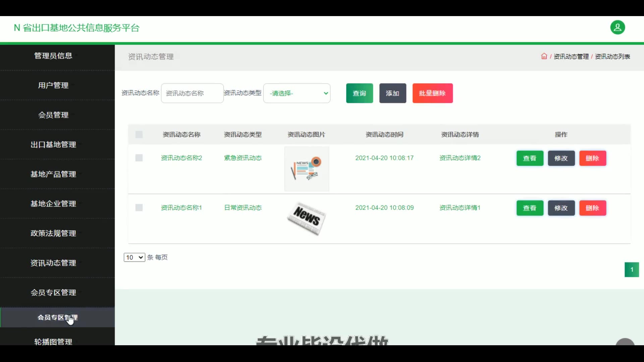Click the 资讯动态名称 search input field
The width and height of the screenshot is (644, 362).
(192, 93)
